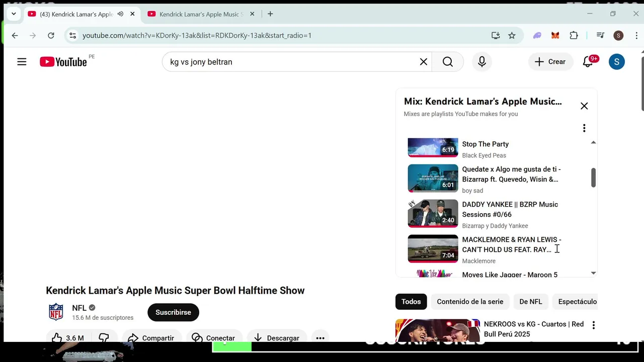Open the MetaMask fox extension
The width and height of the screenshot is (644, 362).
[x=555, y=35]
